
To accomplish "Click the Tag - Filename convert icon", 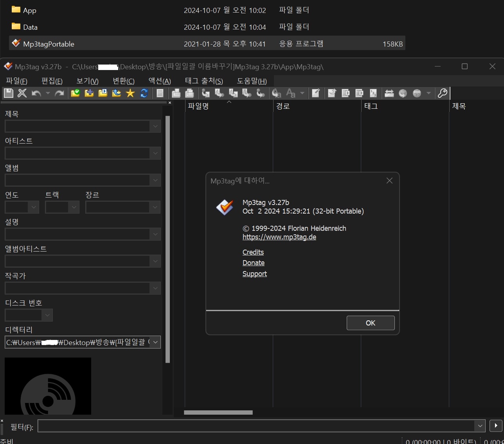I will (x=206, y=93).
